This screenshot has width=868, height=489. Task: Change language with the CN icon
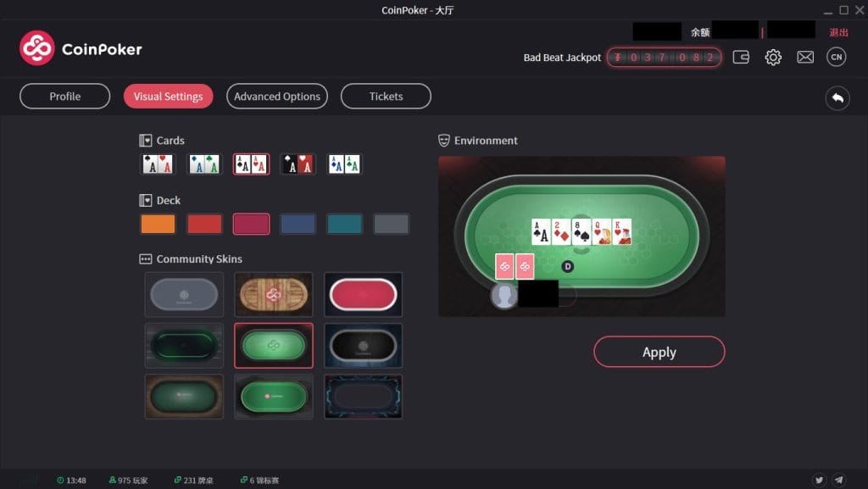click(836, 57)
